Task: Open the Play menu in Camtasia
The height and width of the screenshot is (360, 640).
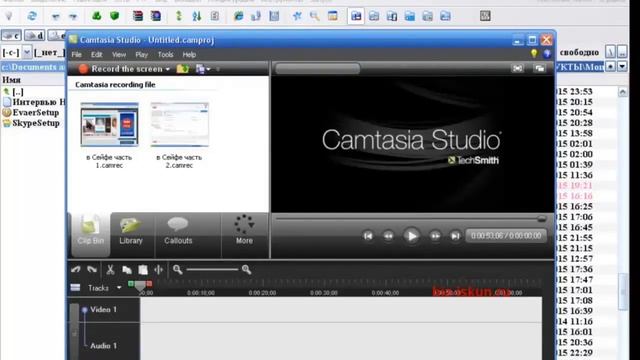Action: (x=142, y=54)
